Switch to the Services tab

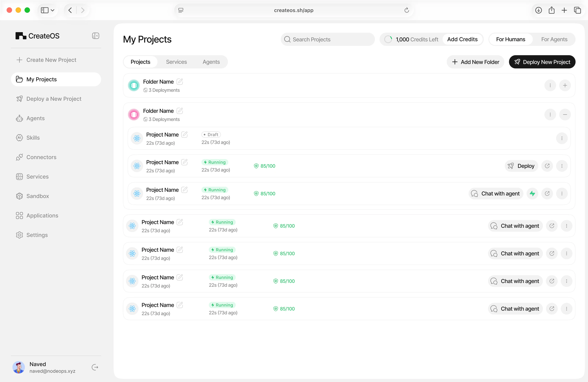176,62
